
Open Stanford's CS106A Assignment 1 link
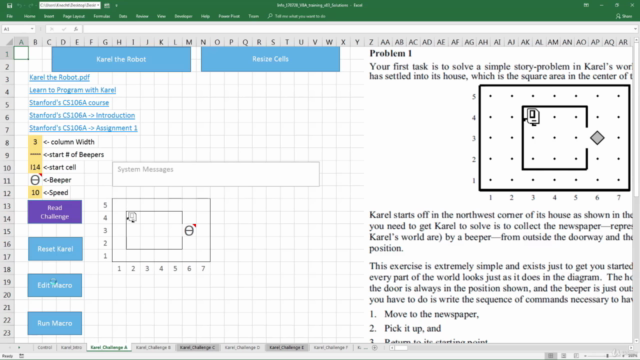point(83,128)
